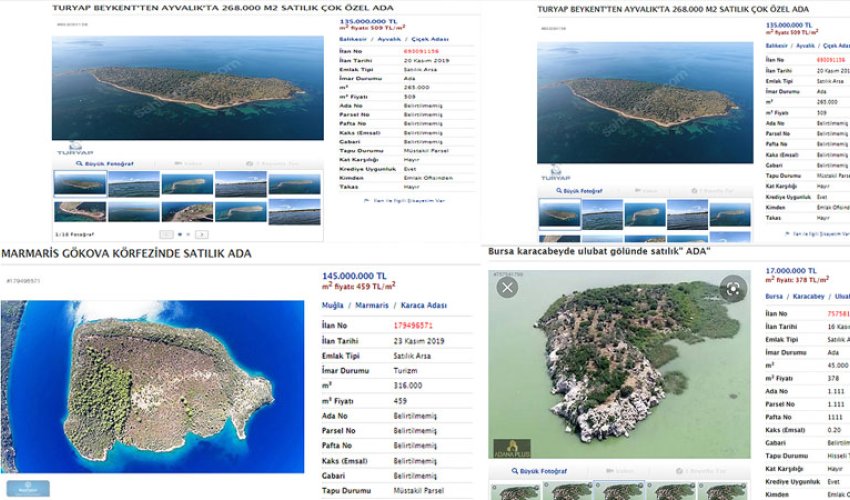Click the main island photo in right Ayvalık listing

click(x=645, y=102)
